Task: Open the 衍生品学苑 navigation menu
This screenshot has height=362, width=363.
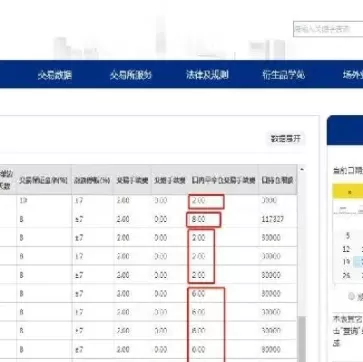Action: (283, 75)
